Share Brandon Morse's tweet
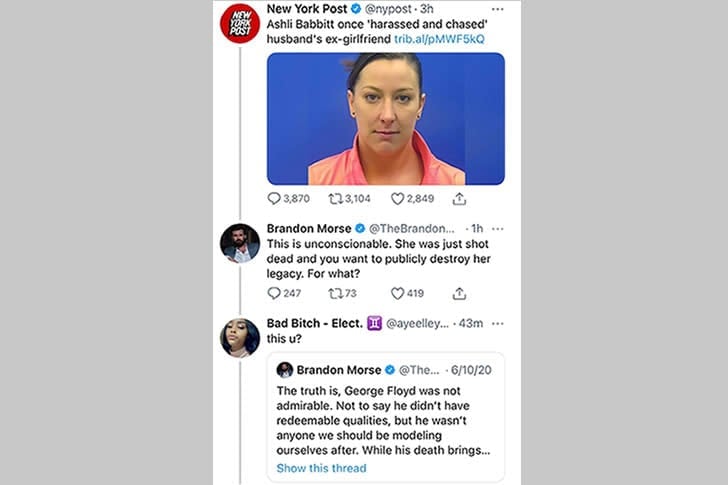728x485 pixels. (459, 293)
